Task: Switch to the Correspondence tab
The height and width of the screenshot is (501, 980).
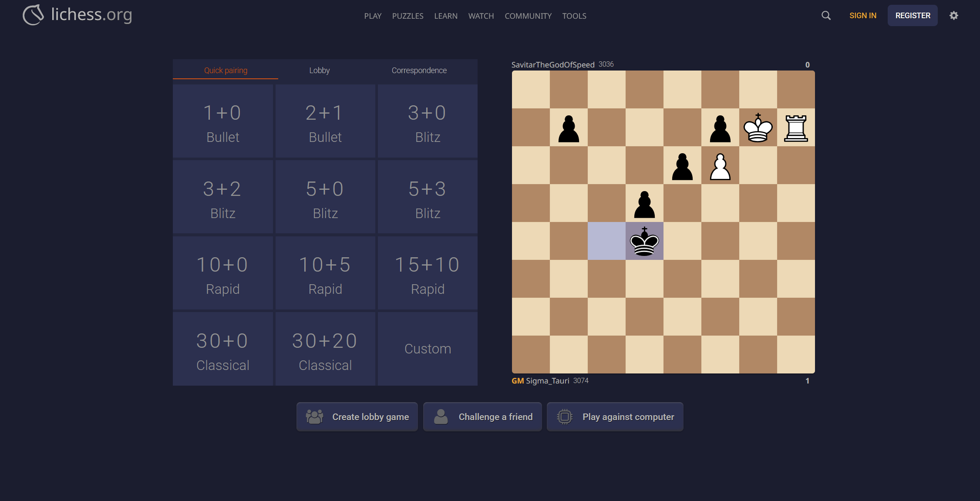Action: [x=419, y=70]
